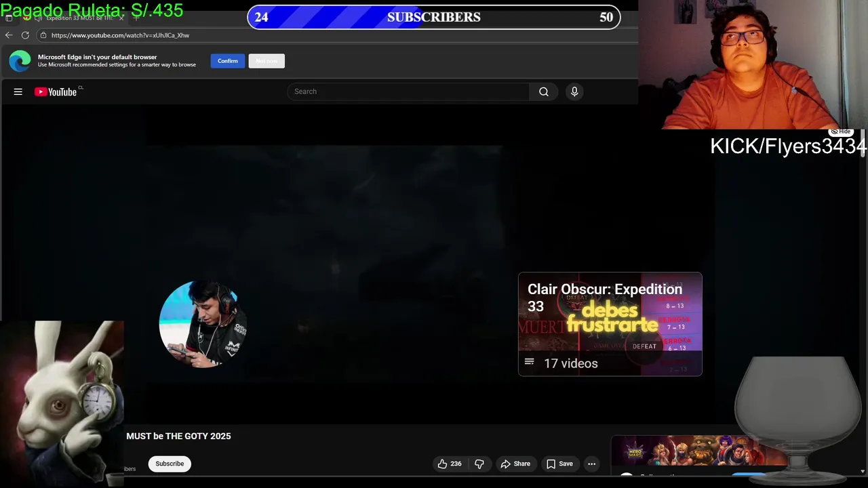
Task: Start voice search with microphone icon
Action: point(574,91)
